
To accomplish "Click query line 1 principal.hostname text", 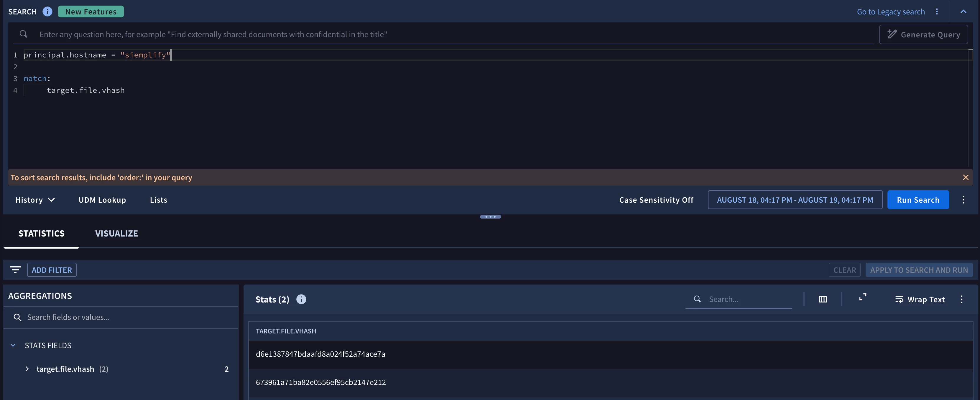I will pos(65,55).
